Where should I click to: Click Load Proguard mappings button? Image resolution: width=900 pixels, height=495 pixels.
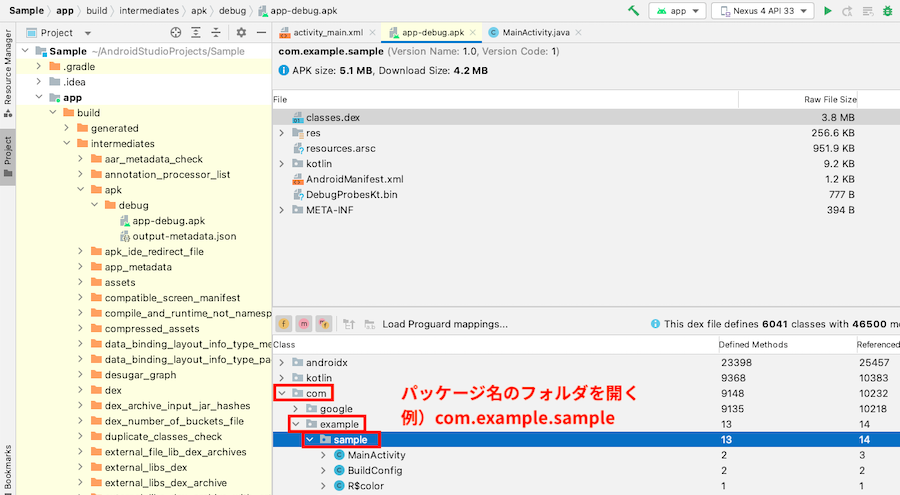pos(445,324)
